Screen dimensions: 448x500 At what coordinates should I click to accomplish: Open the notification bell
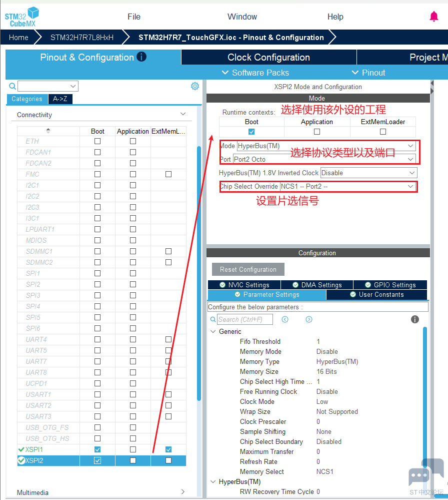433,16
